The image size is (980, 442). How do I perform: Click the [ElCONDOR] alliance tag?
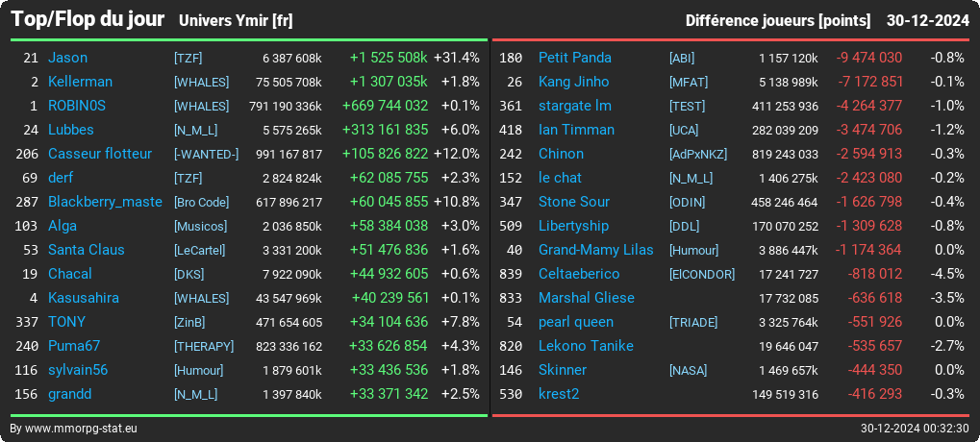pos(702,274)
